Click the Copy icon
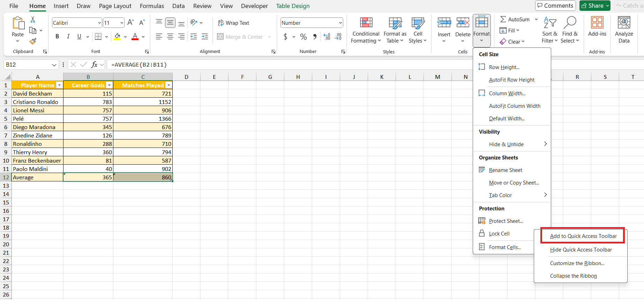644x300 pixels. pyautogui.click(x=33, y=30)
